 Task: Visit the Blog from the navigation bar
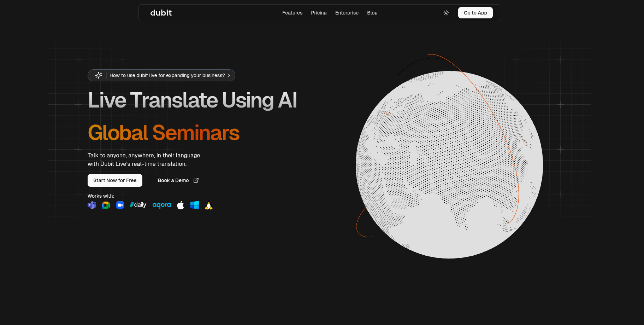pyautogui.click(x=372, y=13)
